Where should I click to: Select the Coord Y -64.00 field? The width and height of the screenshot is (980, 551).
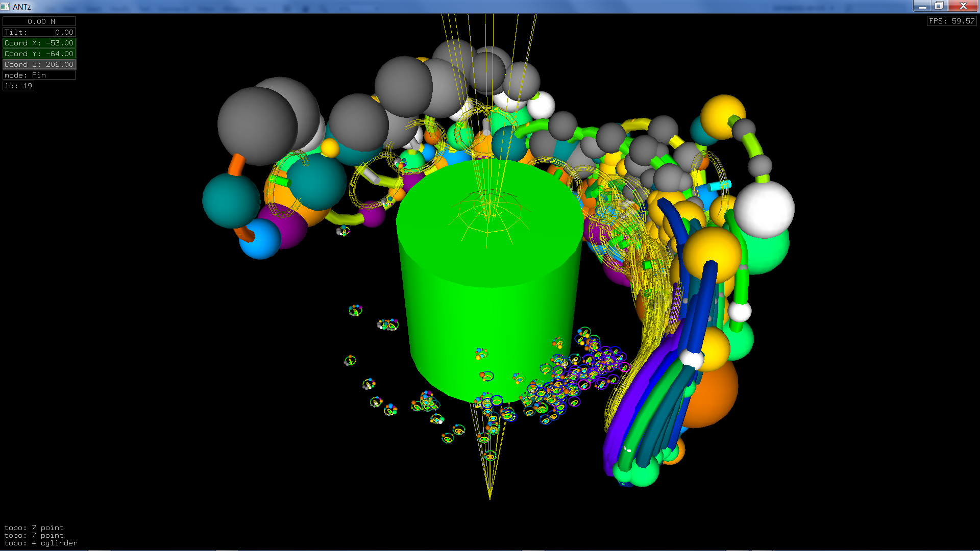39,54
